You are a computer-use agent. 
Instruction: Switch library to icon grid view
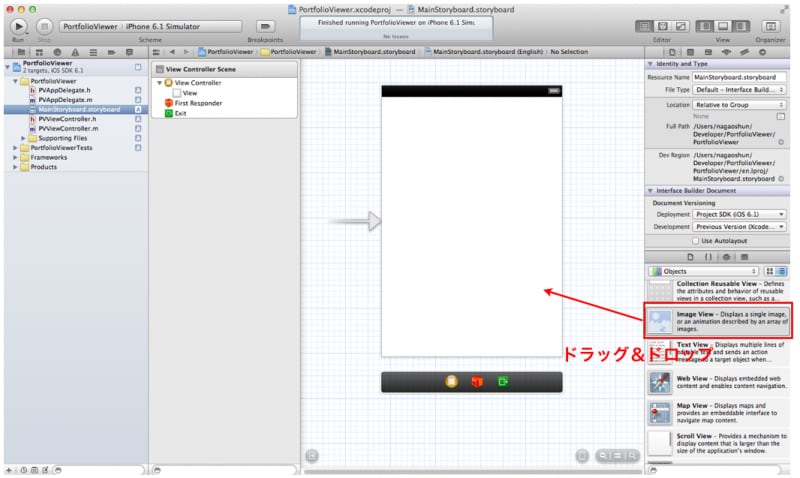[769, 271]
